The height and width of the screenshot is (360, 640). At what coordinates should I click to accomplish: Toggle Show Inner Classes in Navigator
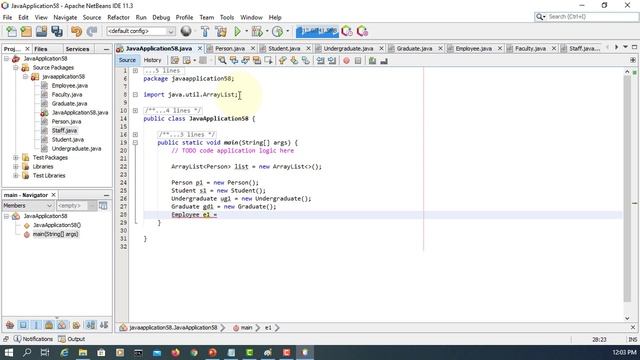(x=62, y=325)
